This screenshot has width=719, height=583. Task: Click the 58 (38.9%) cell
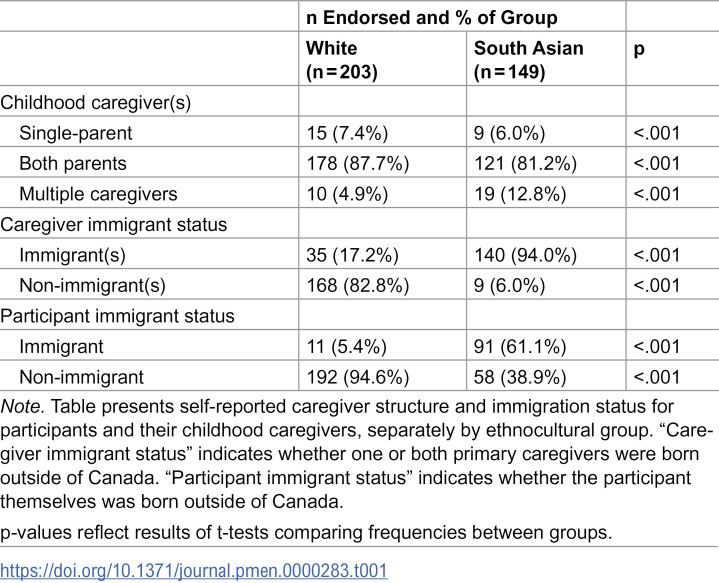520,377
